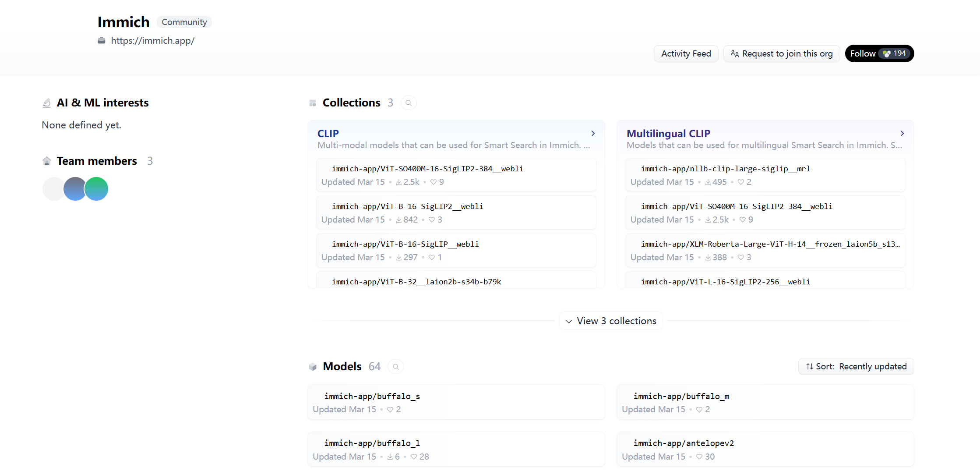Open the Activity Feed tab
Image resolution: width=980 pixels, height=471 pixels.
click(686, 53)
